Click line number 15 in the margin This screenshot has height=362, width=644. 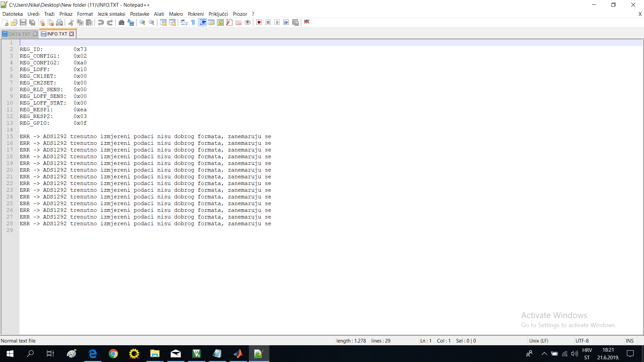pos(10,136)
